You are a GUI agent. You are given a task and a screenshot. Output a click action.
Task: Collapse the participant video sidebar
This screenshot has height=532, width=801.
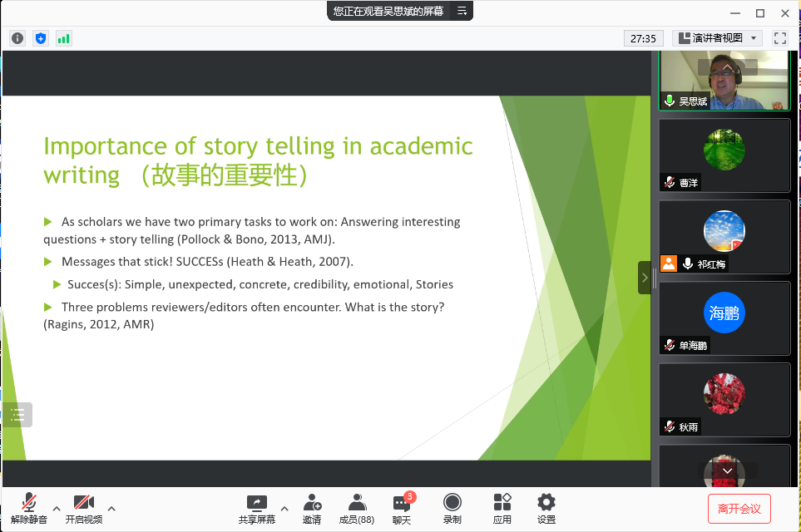coord(644,278)
